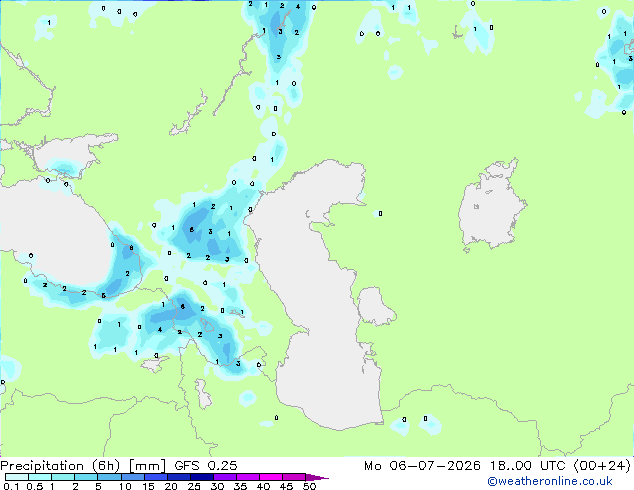Viewport: 634px width, 490px height.
Task: Click the 20–25 mm legend swatch
Action: coord(178,477)
